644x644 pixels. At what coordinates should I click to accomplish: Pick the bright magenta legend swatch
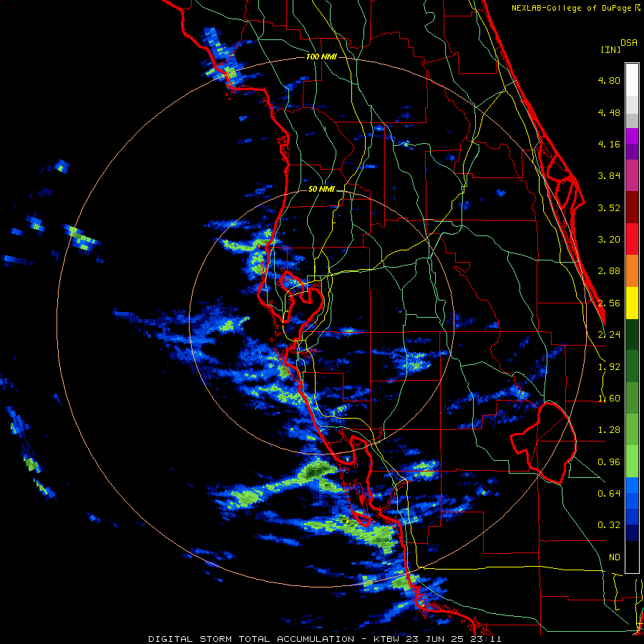click(x=632, y=136)
